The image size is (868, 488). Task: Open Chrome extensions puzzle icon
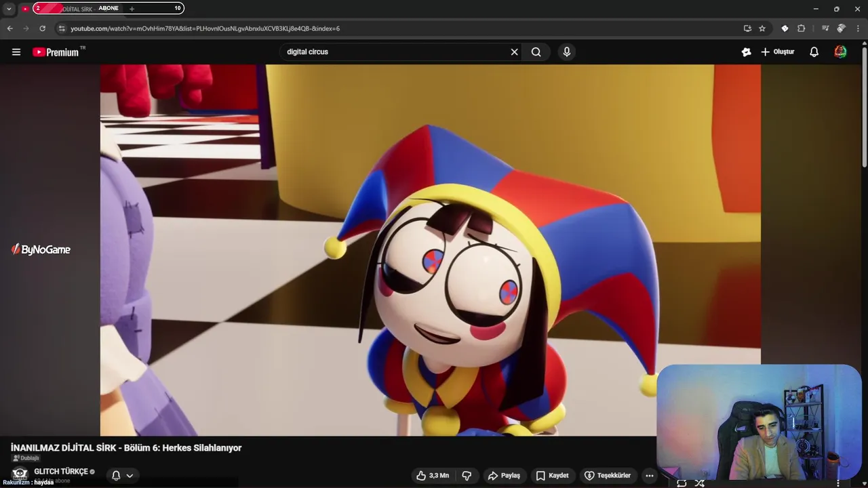(x=801, y=28)
